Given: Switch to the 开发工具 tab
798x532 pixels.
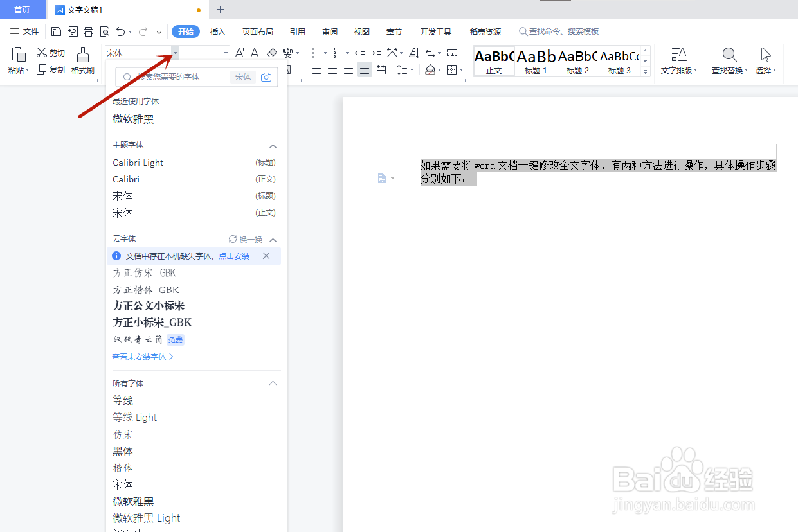Looking at the screenshot, I should pos(436,31).
